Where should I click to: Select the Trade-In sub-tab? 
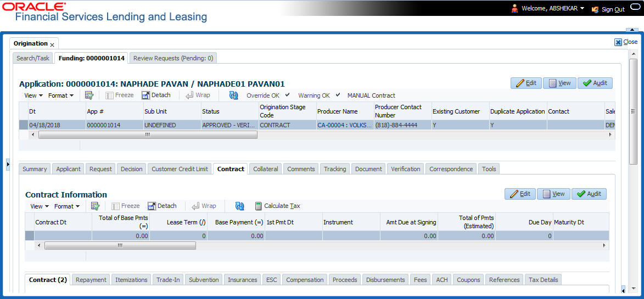(168, 279)
